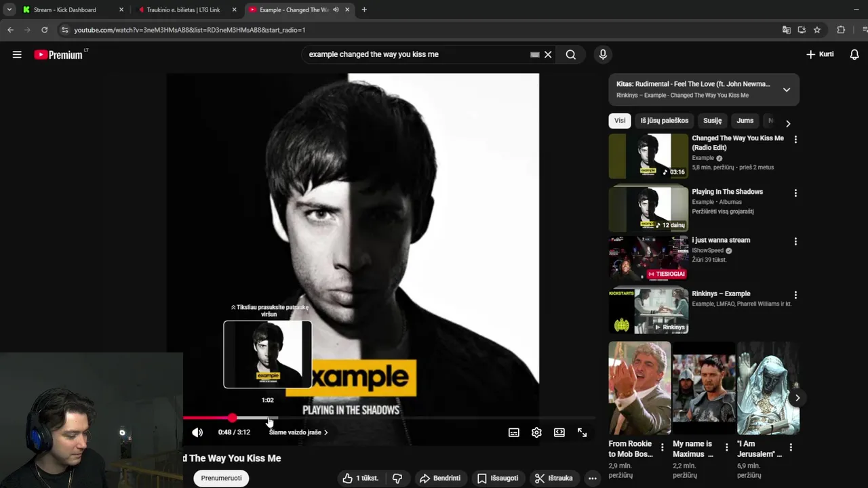The height and width of the screenshot is (488, 868).
Task: Open player settings gear
Action: (536, 432)
